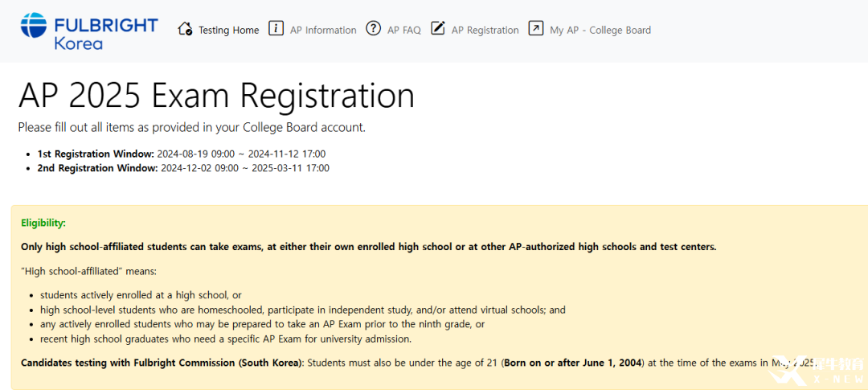Open My AP - College Board link
This screenshot has height=390, width=868.
600,30
